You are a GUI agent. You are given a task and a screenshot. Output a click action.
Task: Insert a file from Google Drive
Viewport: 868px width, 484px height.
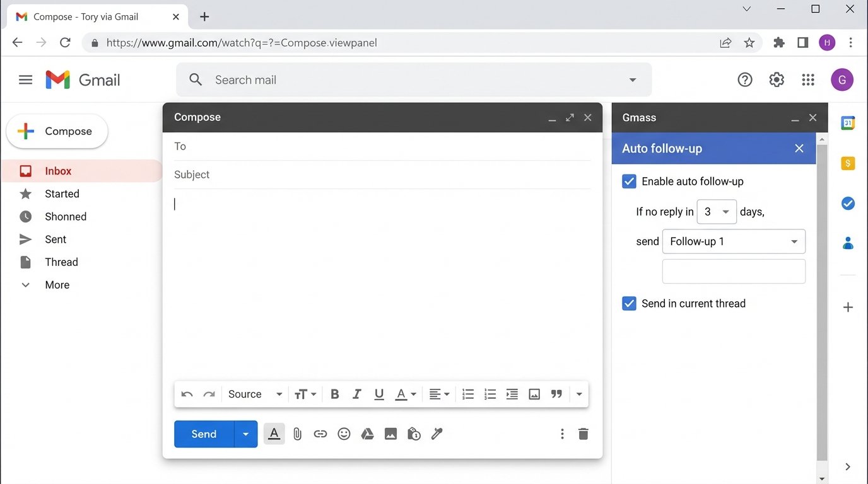click(x=367, y=434)
